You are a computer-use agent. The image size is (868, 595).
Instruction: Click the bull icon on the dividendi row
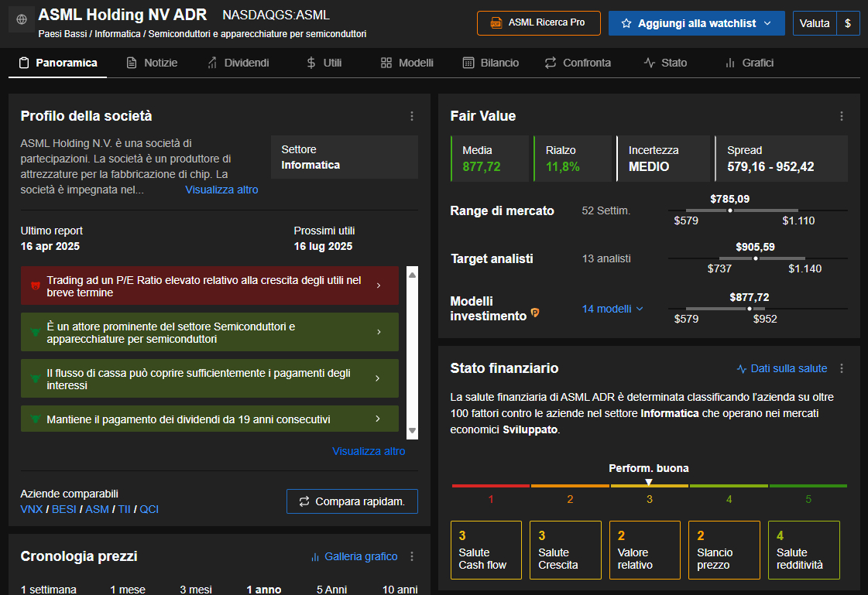36,419
